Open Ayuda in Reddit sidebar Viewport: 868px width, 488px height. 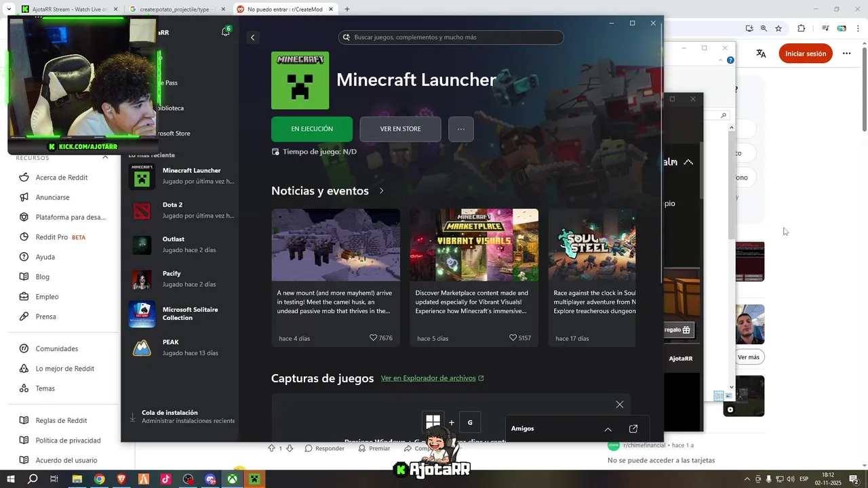click(45, 257)
